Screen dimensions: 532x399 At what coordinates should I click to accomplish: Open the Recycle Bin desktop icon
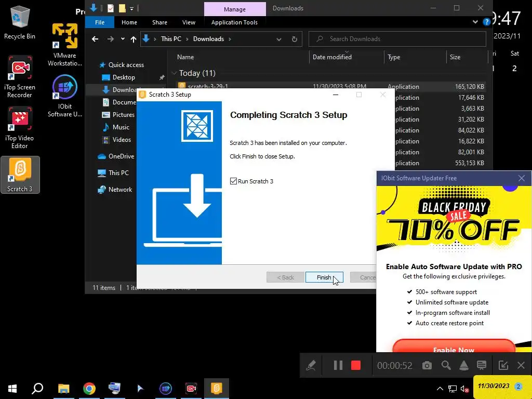tap(19, 22)
